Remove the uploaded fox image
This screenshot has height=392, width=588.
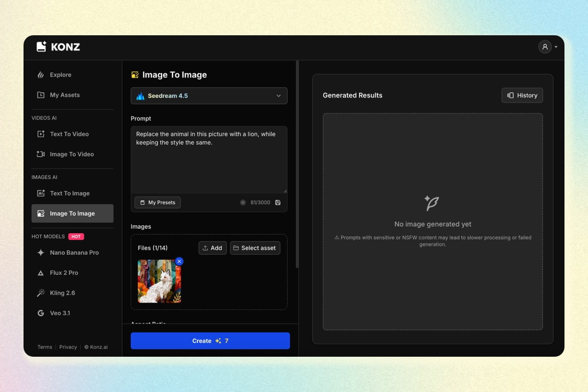coord(179,261)
